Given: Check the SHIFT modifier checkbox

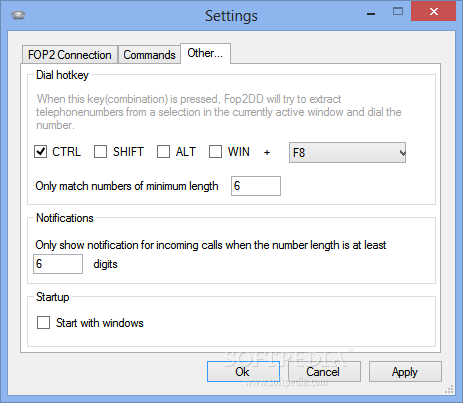Looking at the screenshot, I should click(x=100, y=152).
